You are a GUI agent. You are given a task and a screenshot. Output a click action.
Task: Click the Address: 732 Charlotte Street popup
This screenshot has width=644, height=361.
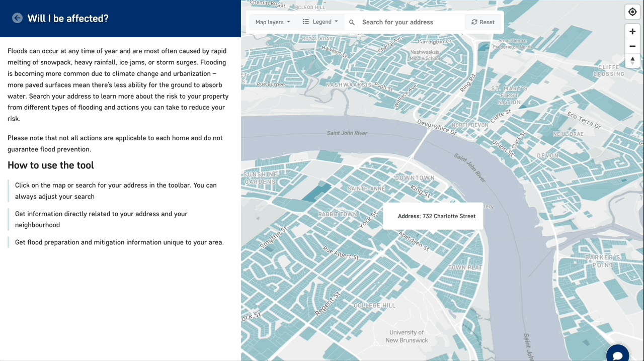[433, 216]
